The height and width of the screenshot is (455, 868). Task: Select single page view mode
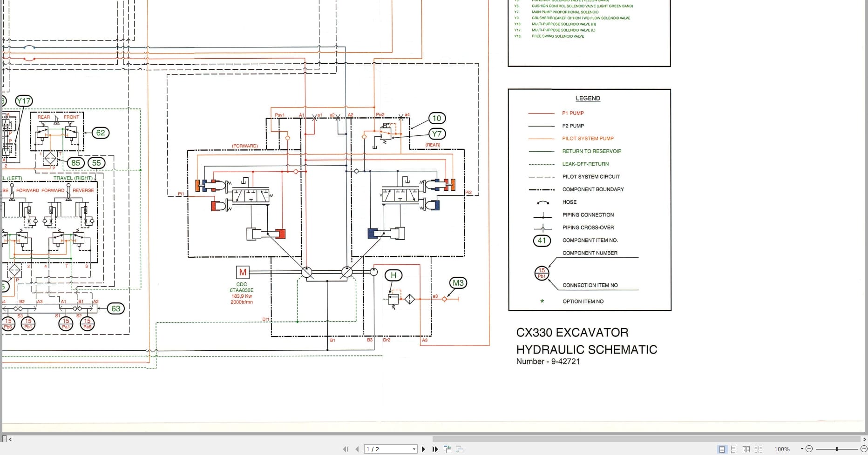point(723,449)
